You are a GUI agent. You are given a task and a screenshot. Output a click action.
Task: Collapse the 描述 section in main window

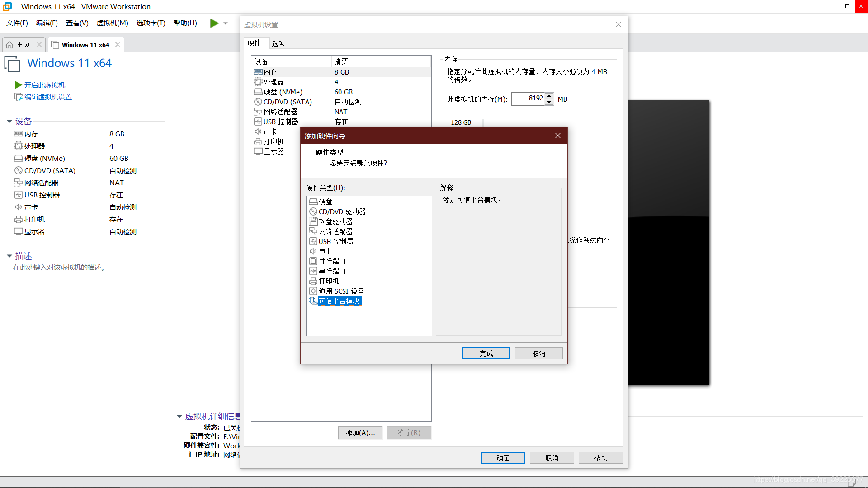pos(9,256)
